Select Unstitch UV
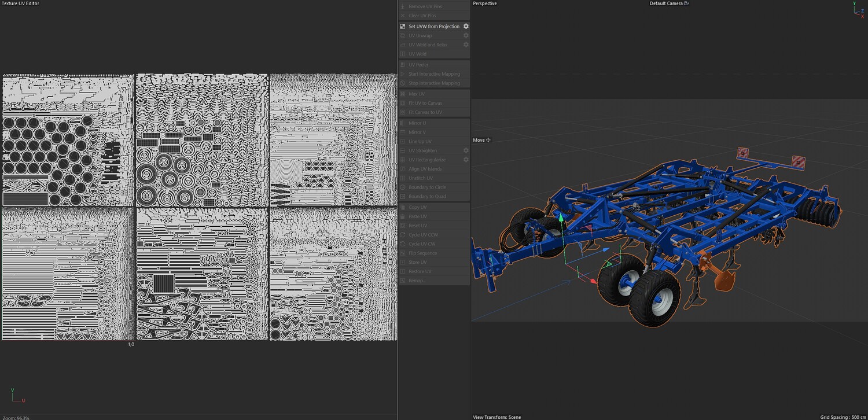This screenshot has width=868, height=420. click(x=421, y=178)
